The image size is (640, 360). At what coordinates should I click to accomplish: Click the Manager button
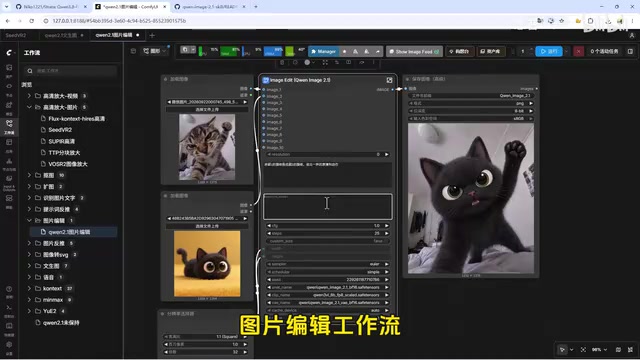[323, 51]
